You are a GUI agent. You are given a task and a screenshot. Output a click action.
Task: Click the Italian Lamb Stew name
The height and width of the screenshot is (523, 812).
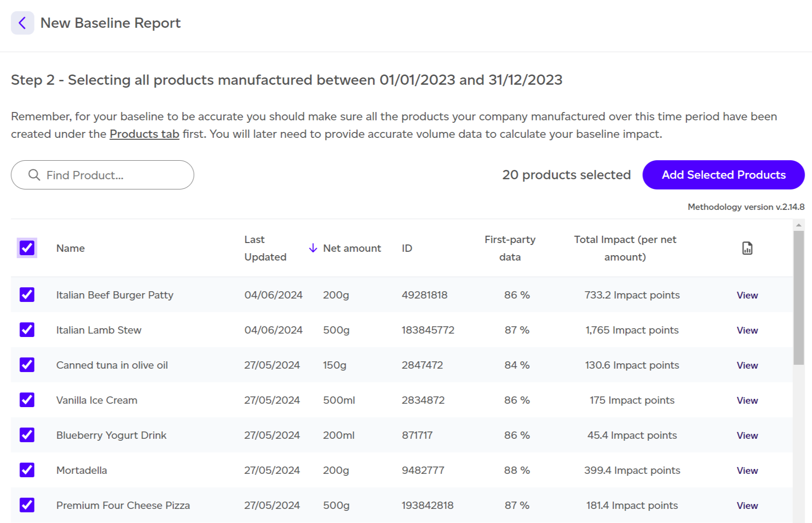[x=98, y=330]
